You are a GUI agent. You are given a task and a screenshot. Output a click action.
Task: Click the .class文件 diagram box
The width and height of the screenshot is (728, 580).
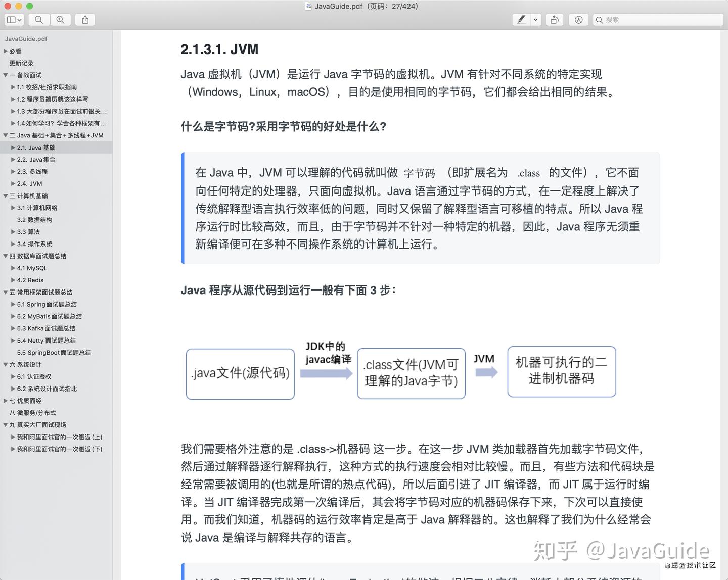411,373
